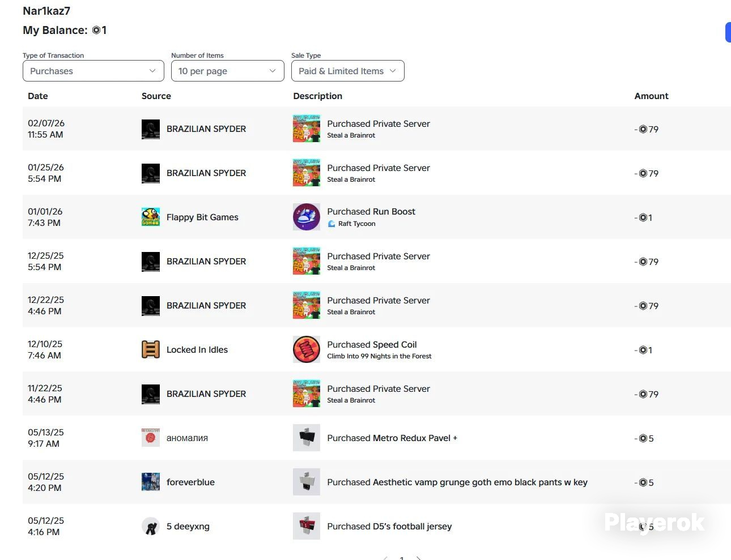
Task: Open Steal a Brainrot thumbnail in 12/25/25 row
Action: tap(307, 261)
